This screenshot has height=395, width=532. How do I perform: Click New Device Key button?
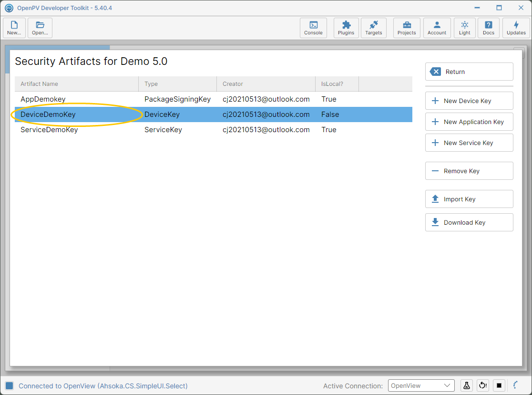pyautogui.click(x=469, y=101)
